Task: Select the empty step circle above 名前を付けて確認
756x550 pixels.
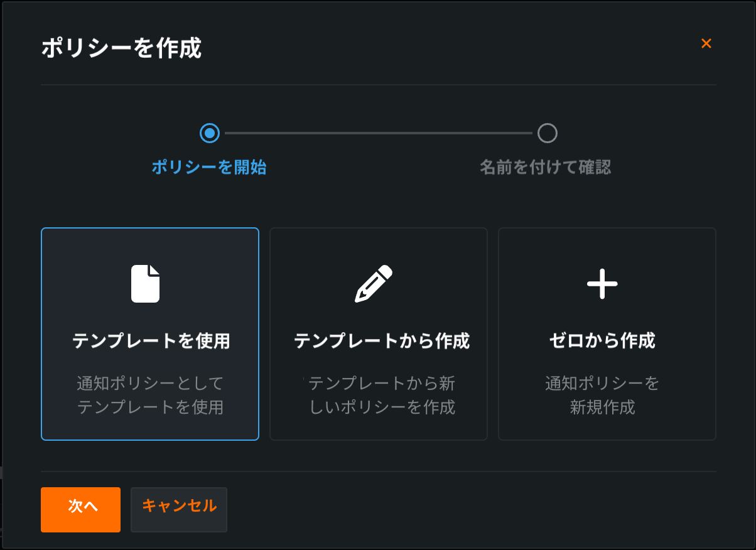Action: (547, 133)
